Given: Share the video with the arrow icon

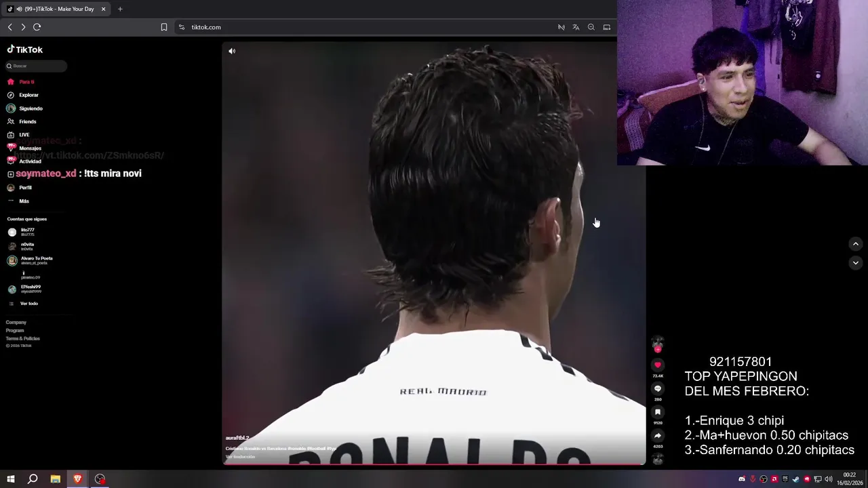Looking at the screenshot, I should (x=657, y=436).
